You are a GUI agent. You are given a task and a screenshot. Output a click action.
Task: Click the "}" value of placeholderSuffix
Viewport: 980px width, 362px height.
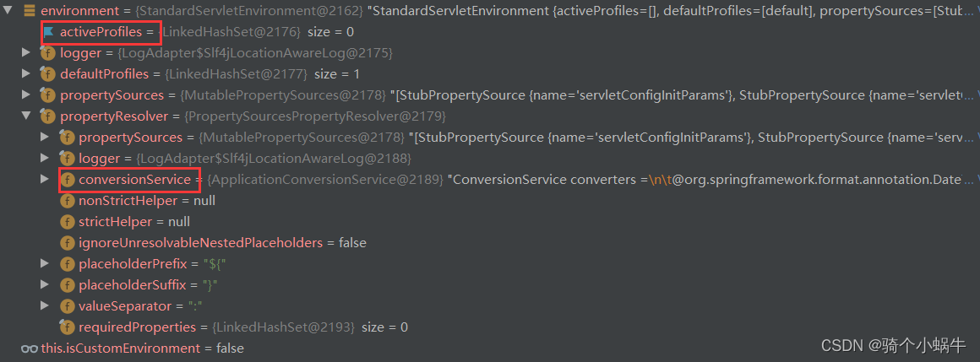pyautogui.click(x=210, y=285)
